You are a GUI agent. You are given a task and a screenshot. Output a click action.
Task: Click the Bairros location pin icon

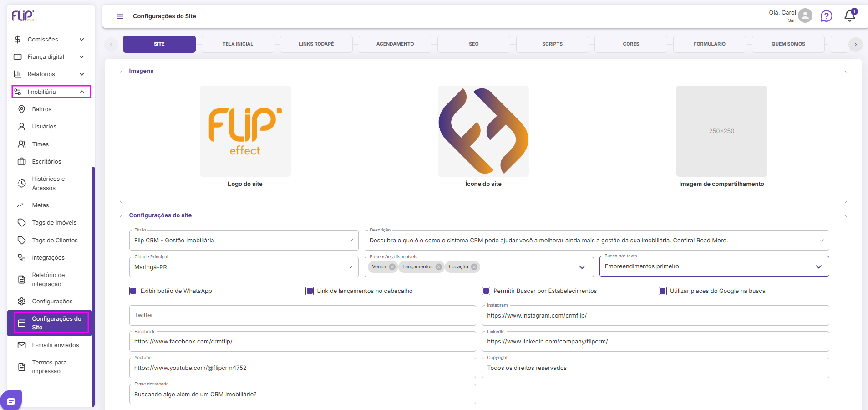21,109
